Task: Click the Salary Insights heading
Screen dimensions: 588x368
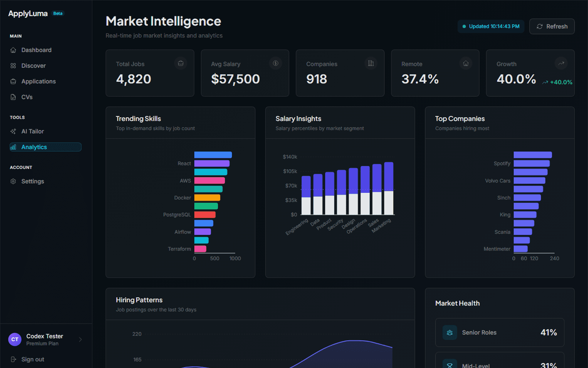Action: [298, 119]
